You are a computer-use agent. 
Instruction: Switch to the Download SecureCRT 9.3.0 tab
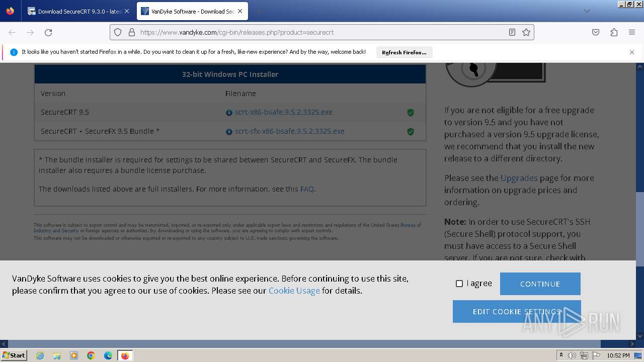pyautogui.click(x=78, y=11)
